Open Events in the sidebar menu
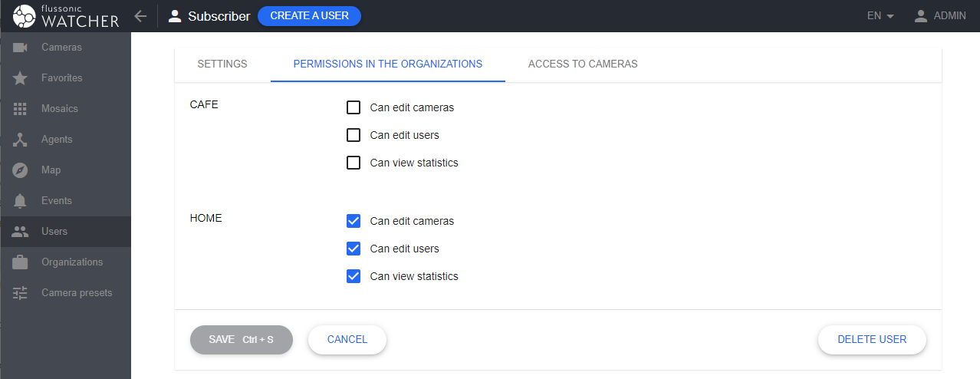980x379 pixels. pyautogui.click(x=65, y=201)
